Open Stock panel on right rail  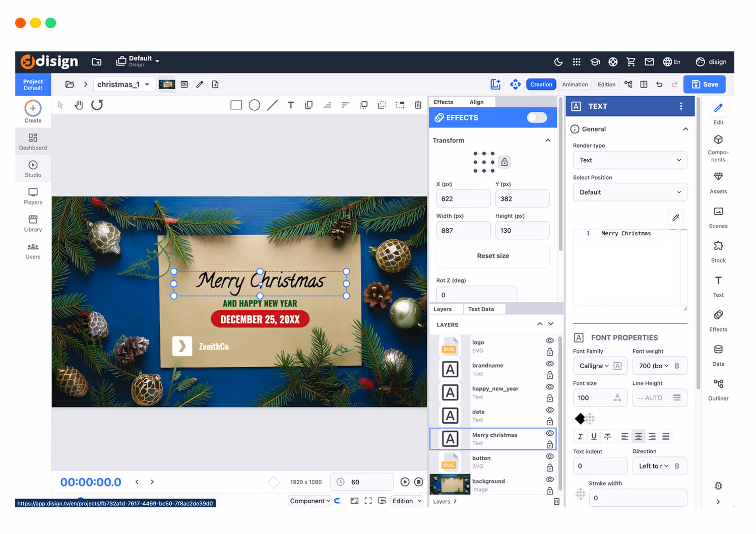point(718,252)
